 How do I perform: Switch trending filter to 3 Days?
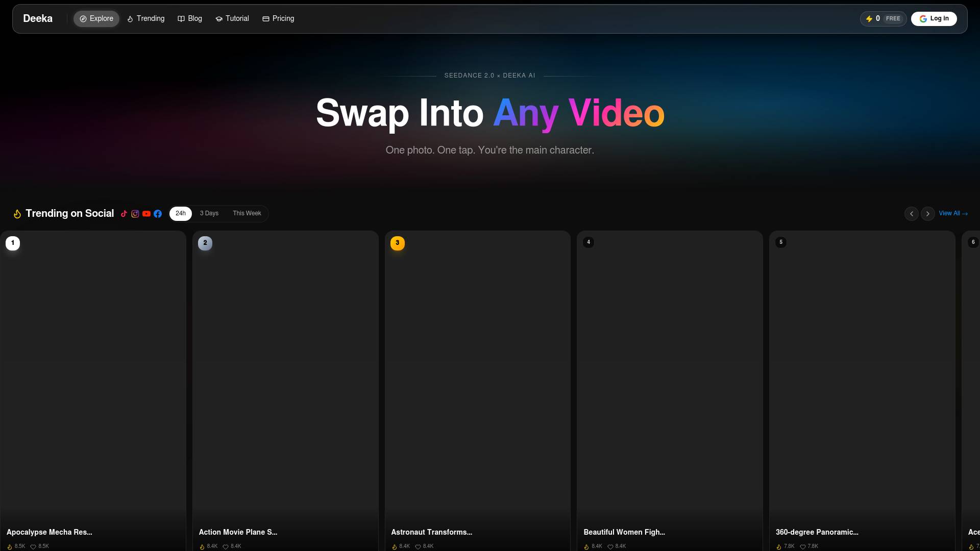(209, 214)
